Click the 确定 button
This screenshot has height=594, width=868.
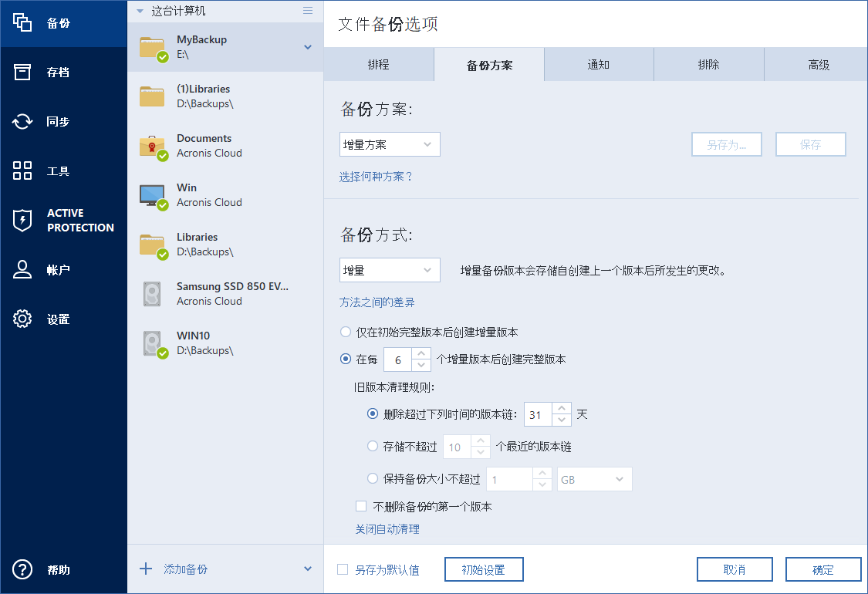tap(823, 569)
